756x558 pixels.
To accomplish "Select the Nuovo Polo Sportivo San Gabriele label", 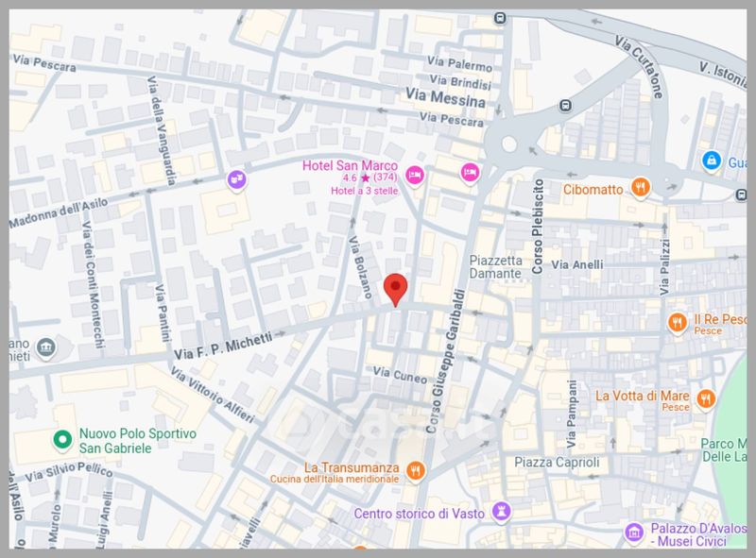I will (137, 440).
